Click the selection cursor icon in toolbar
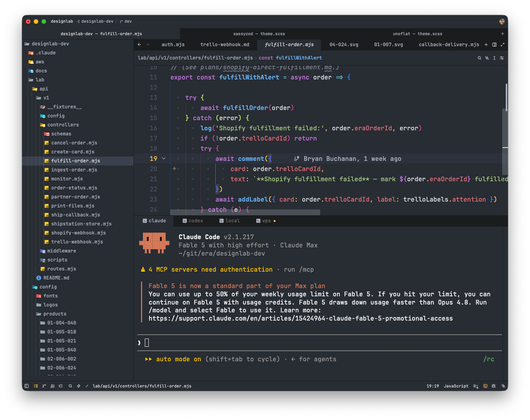Viewport: 530px width, 420px height. pos(494,58)
